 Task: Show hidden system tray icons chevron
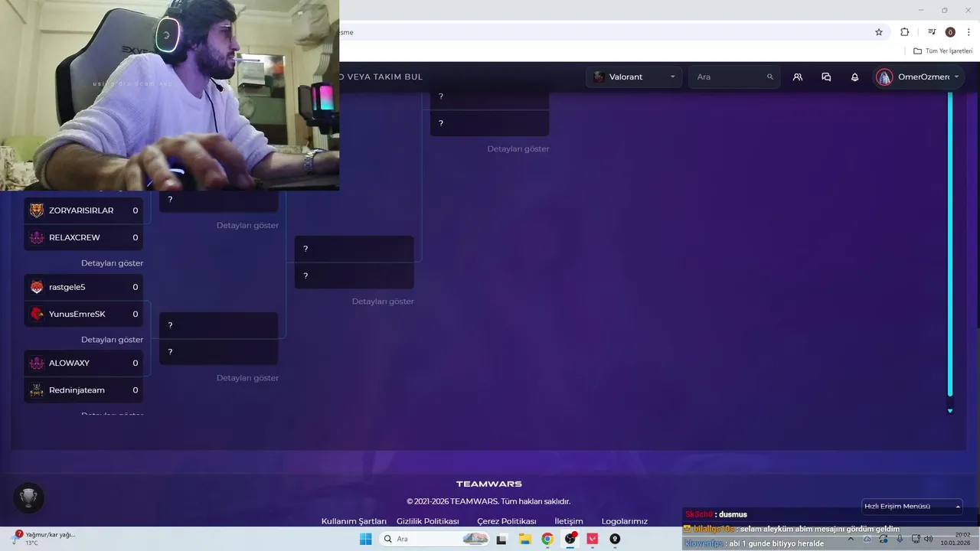851,539
